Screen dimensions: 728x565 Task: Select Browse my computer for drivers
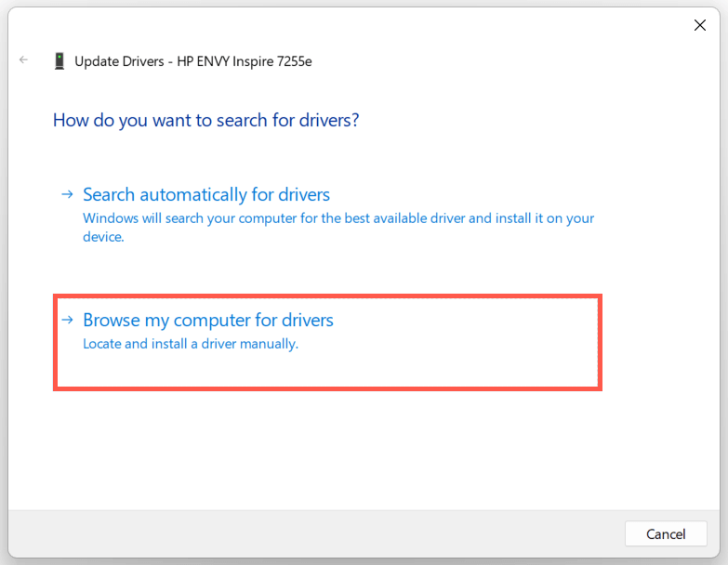pos(208,320)
